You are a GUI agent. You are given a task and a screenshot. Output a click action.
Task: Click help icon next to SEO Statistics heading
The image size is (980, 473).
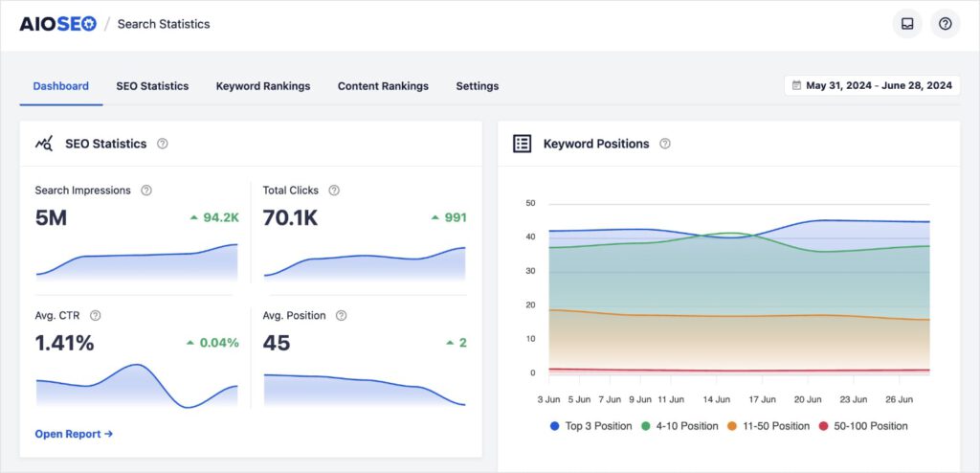click(163, 144)
